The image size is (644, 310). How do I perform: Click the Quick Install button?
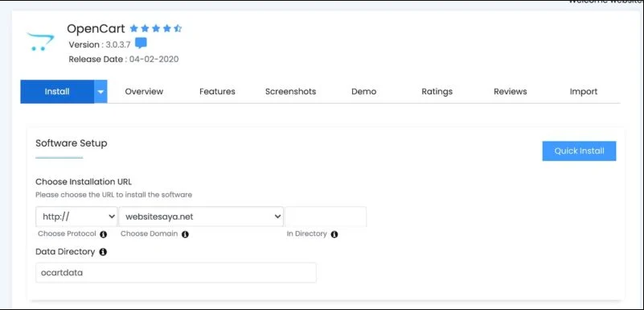(x=579, y=151)
